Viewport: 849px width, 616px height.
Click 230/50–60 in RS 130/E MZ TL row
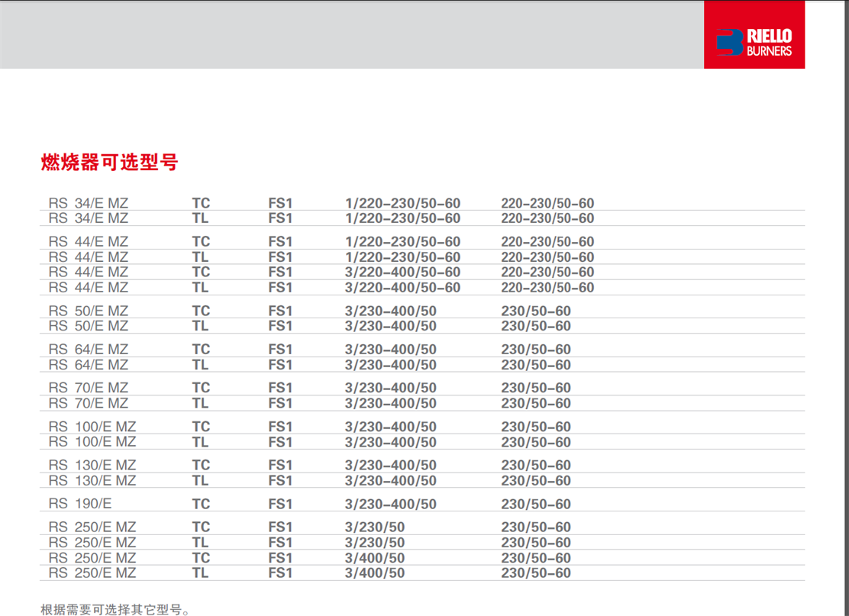536,480
